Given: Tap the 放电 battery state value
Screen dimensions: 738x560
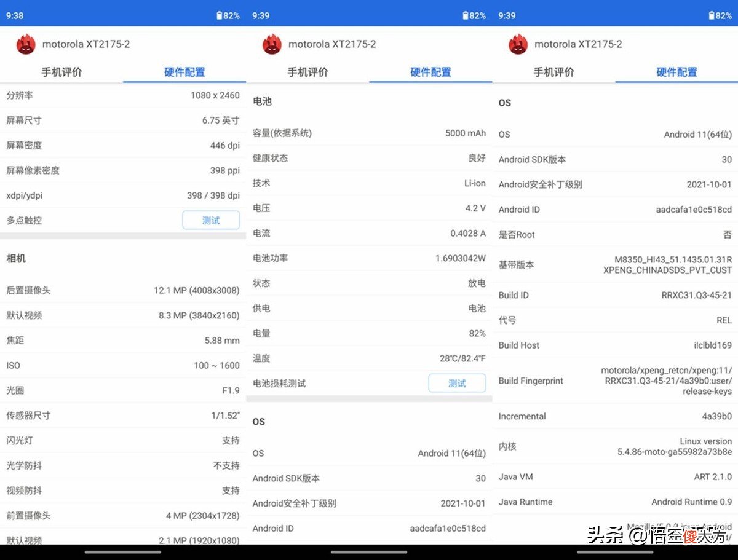Looking at the screenshot, I should (477, 283).
